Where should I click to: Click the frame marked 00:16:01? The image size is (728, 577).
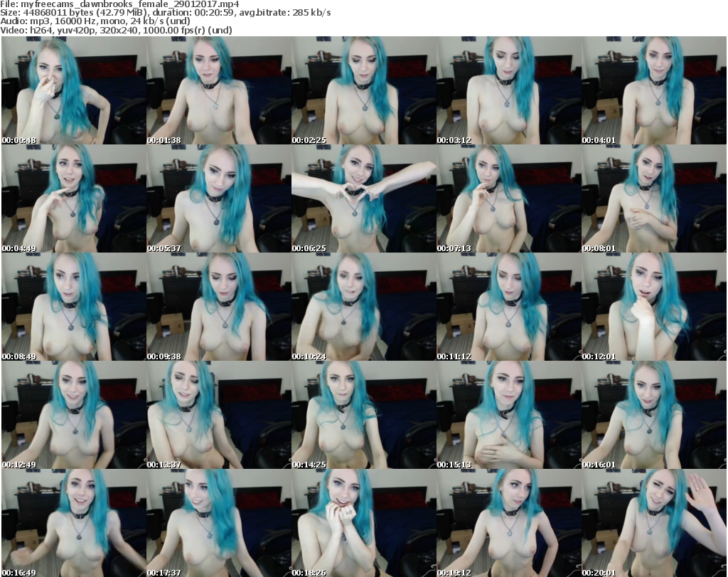pyautogui.click(x=654, y=415)
